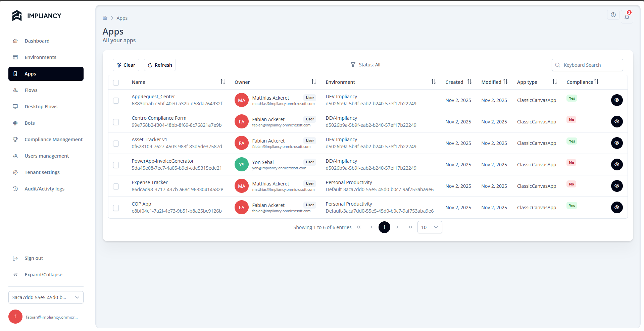Select the checkbox next to Expense Tracker
The width and height of the screenshot is (644, 331).
click(x=116, y=186)
